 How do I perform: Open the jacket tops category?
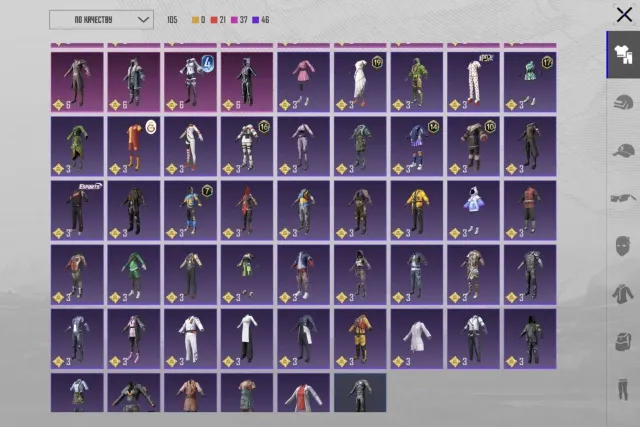(622, 294)
